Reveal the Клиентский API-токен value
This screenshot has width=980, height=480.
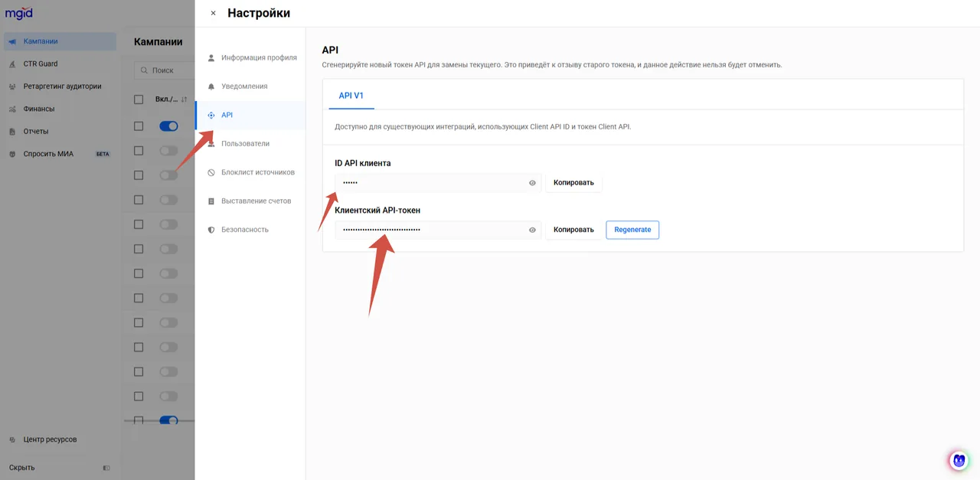click(532, 230)
